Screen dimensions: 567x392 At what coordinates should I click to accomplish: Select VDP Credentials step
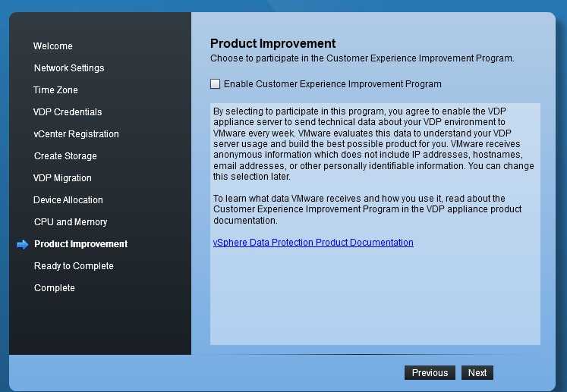(68, 112)
